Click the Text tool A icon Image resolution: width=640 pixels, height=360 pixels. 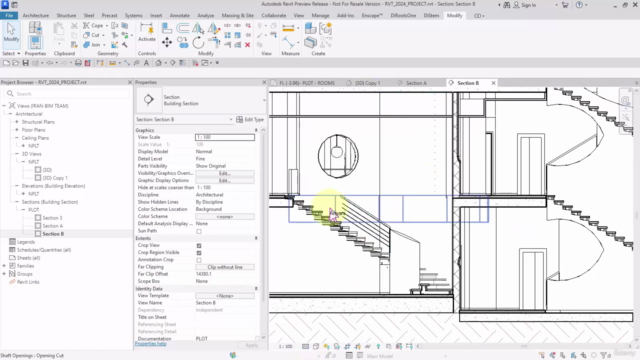click(146, 63)
